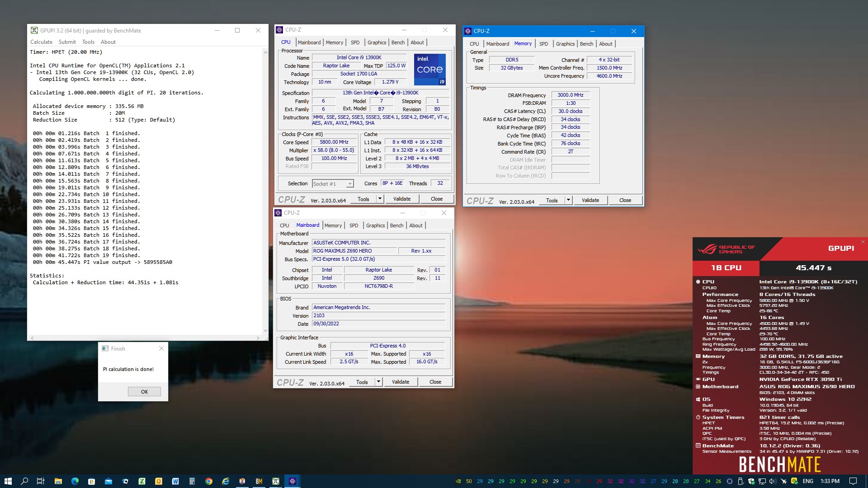Screen dimensions: 868x488
Task: Open Outlook from the taskbar
Action: pos(159,481)
